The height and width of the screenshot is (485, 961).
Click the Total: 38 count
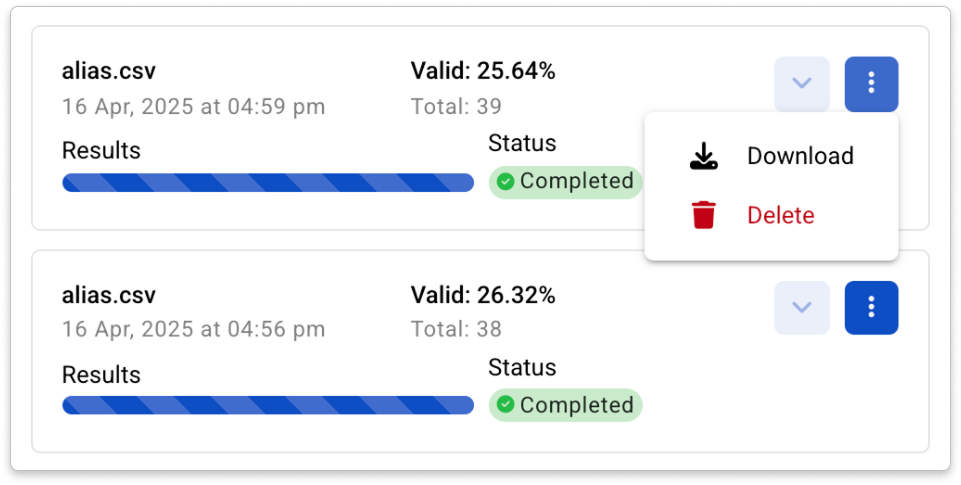(x=456, y=329)
